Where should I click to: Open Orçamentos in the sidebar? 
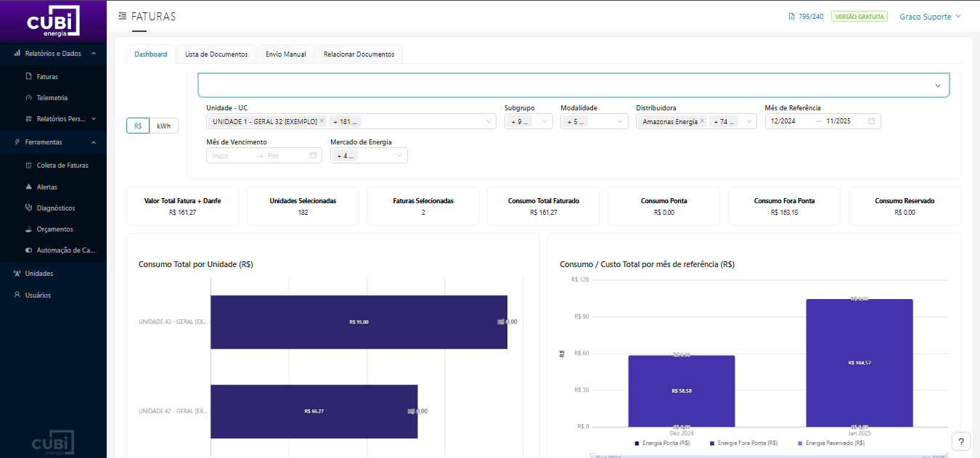54,229
